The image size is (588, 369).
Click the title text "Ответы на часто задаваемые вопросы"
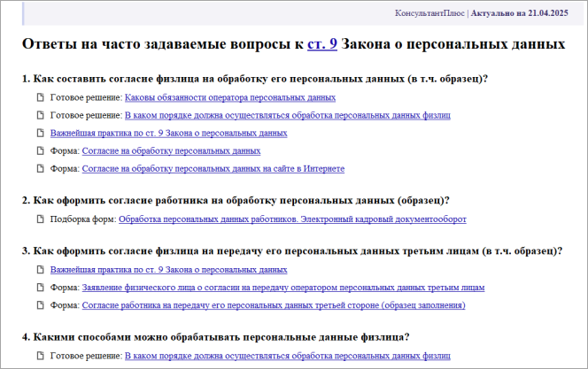(159, 44)
